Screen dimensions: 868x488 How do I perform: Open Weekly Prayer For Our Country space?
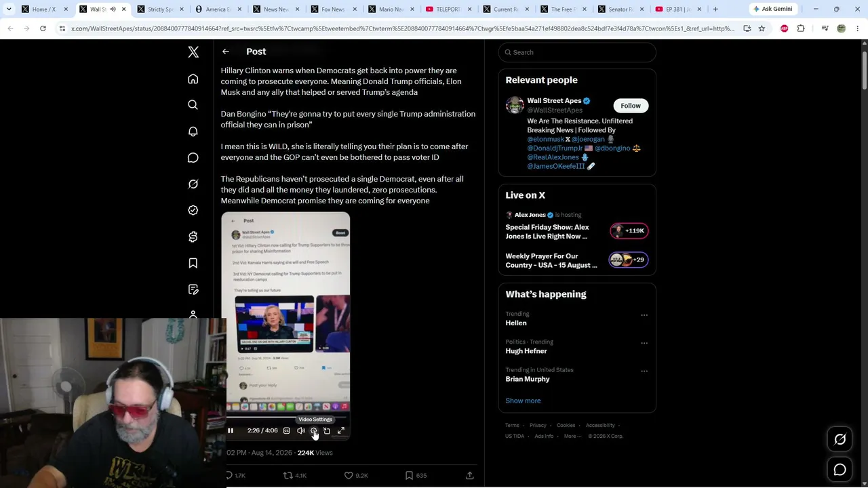click(577, 260)
